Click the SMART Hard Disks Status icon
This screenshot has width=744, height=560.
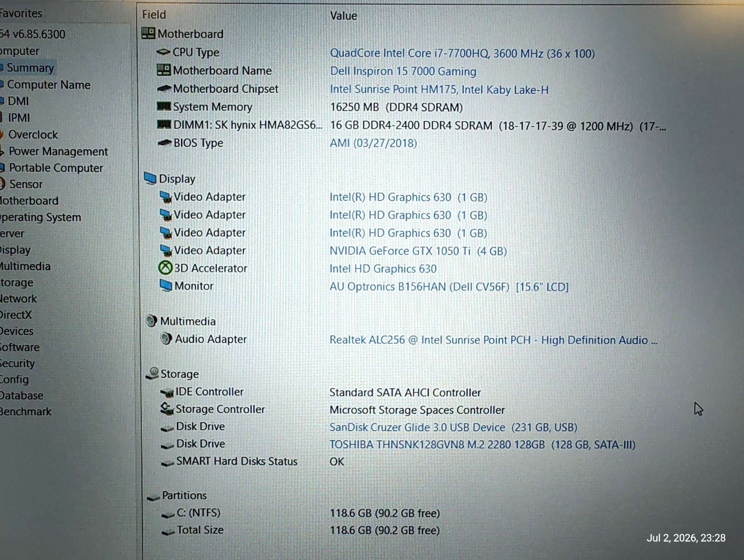(x=167, y=462)
